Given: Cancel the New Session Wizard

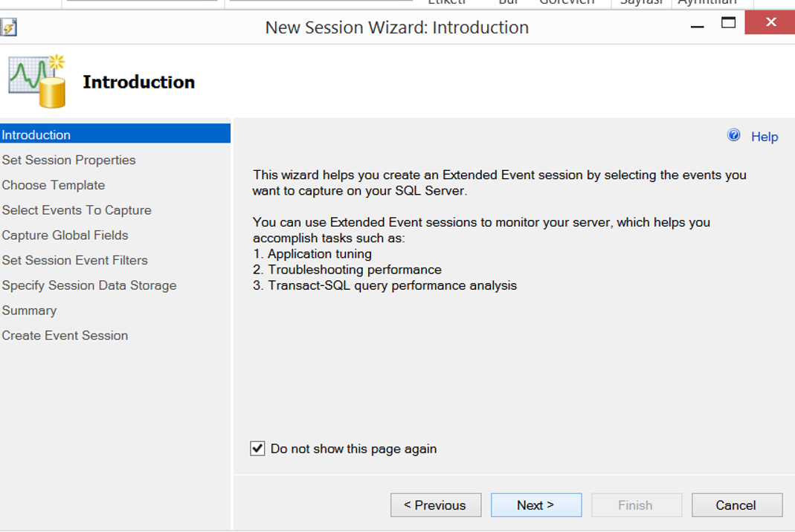Looking at the screenshot, I should pos(737,505).
